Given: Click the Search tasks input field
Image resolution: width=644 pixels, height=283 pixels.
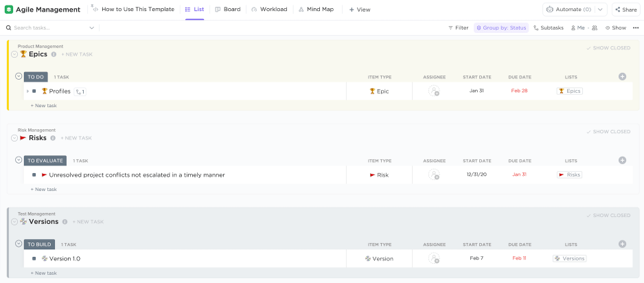Looking at the screenshot, I should (x=48, y=28).
